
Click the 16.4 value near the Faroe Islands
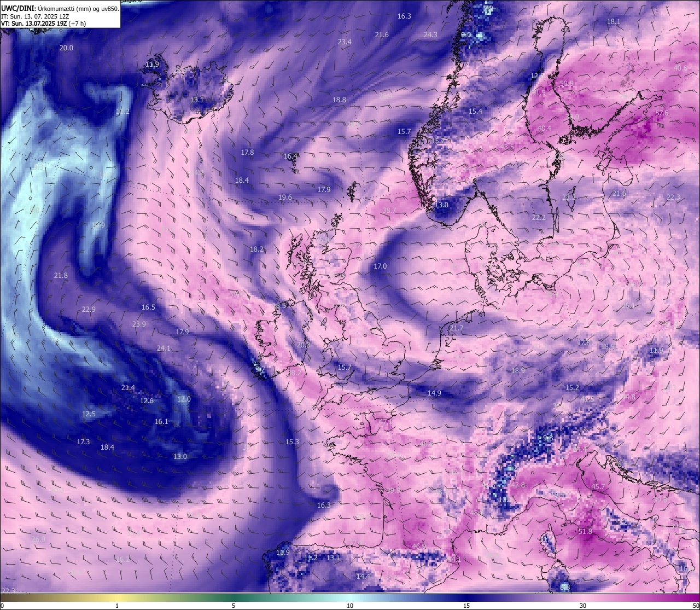point(290,156)
